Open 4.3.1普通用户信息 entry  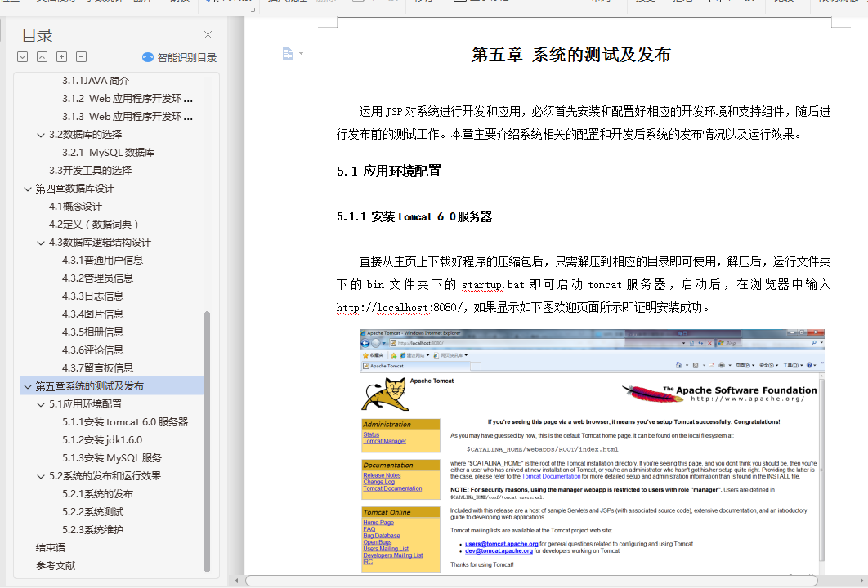tap(102, 260)
